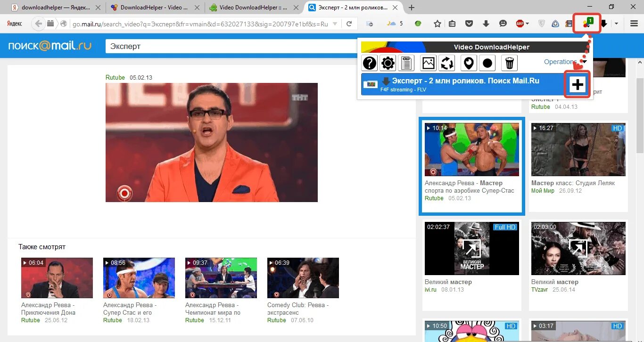
Task: Click the Александр Ревва - Приключения Дона title
Action: click(x=48, y=309)
